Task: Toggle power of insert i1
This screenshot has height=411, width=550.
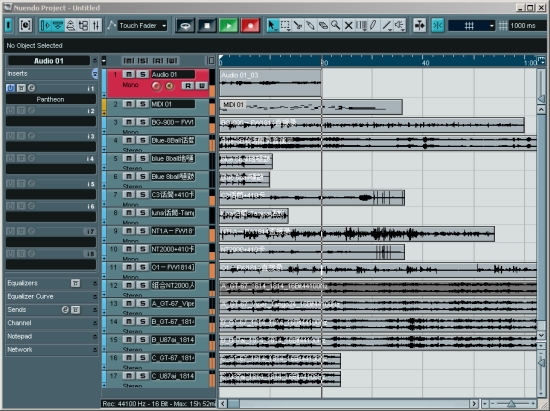Action: tap(10, 88)
